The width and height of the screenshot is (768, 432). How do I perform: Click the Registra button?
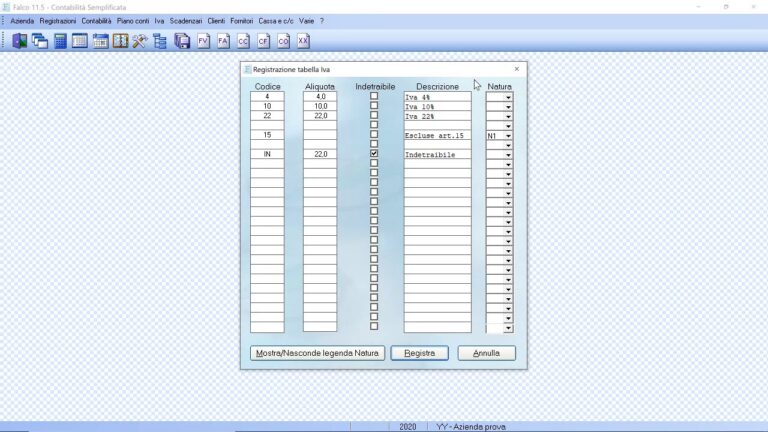[x=419, y=353]
